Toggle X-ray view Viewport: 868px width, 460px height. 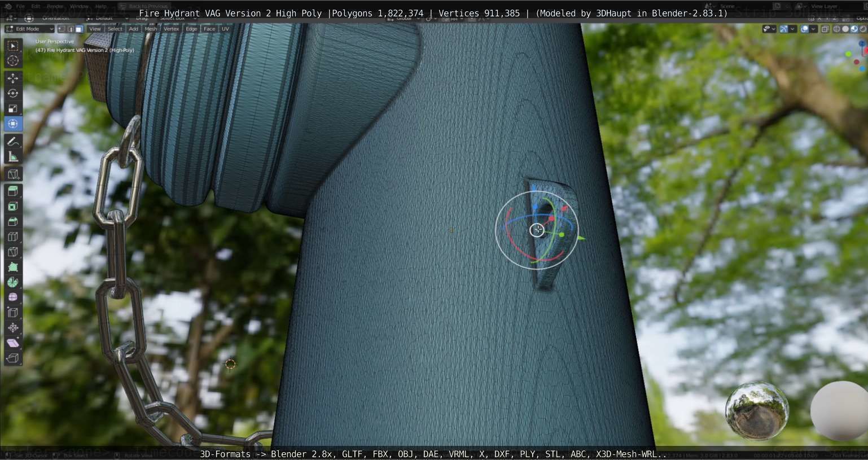click(825, 29)
